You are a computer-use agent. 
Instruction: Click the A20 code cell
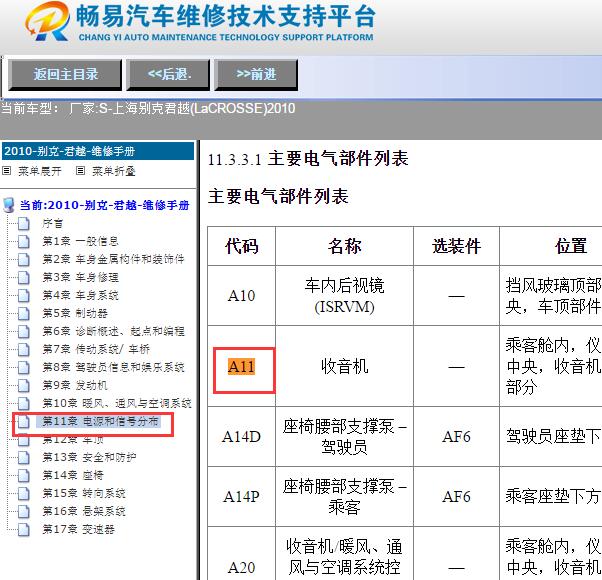241,554
